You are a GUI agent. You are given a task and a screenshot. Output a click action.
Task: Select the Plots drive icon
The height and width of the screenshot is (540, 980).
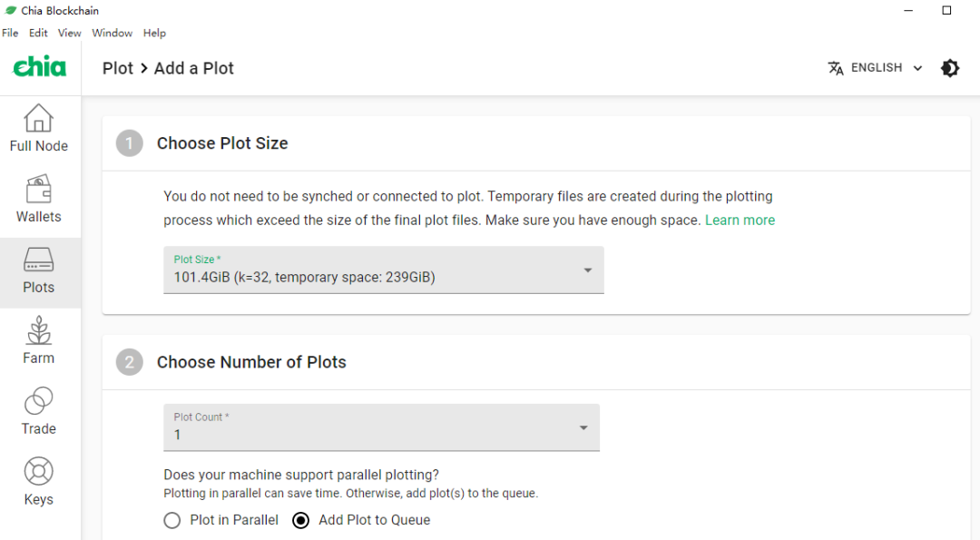tap(39, 259)
